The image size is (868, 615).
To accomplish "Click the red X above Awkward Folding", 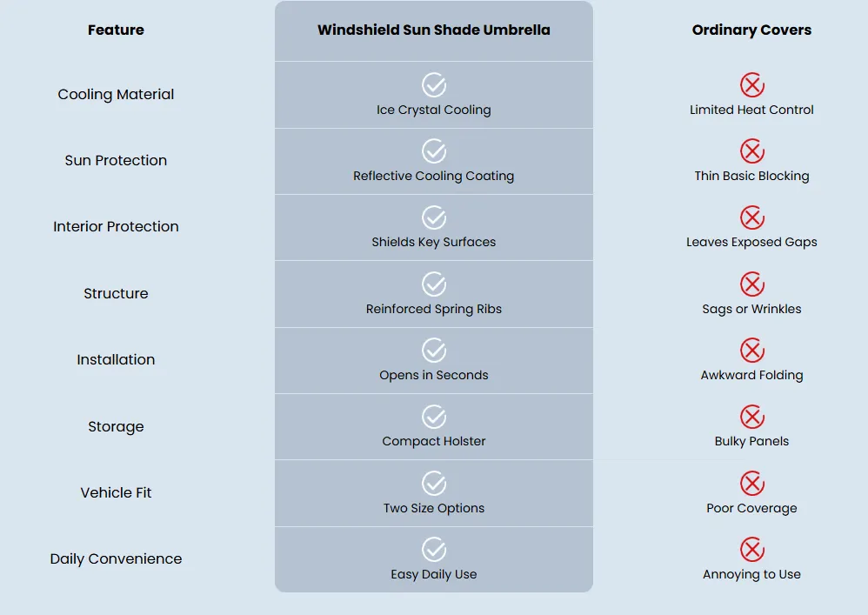I will pyautogui.click(x=752, y=351).
